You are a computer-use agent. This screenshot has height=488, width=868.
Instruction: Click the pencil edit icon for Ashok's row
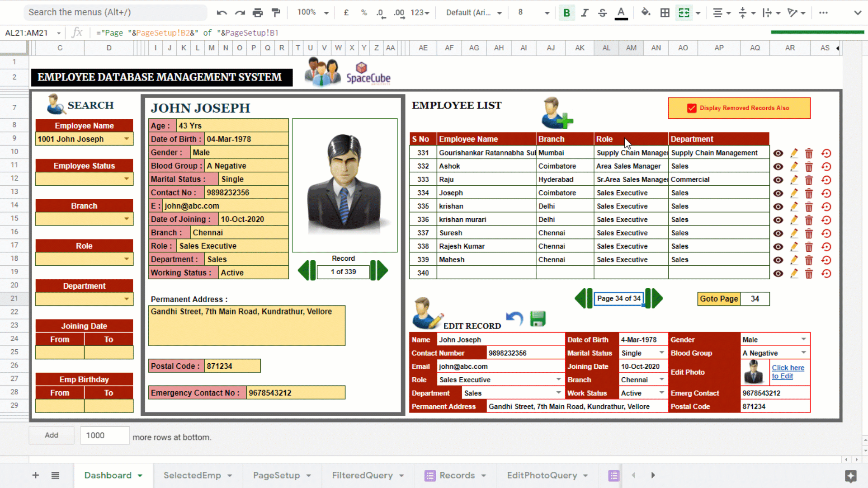click(x=794, y=166)
